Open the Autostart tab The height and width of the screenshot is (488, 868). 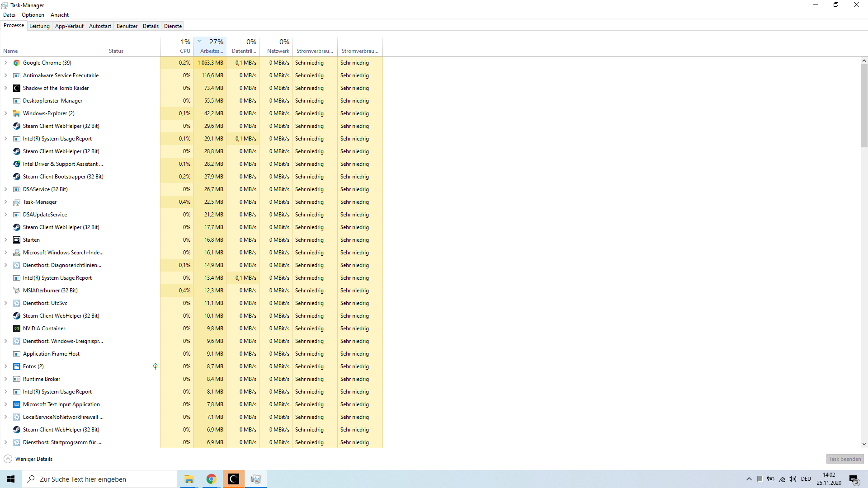[100, 26]
